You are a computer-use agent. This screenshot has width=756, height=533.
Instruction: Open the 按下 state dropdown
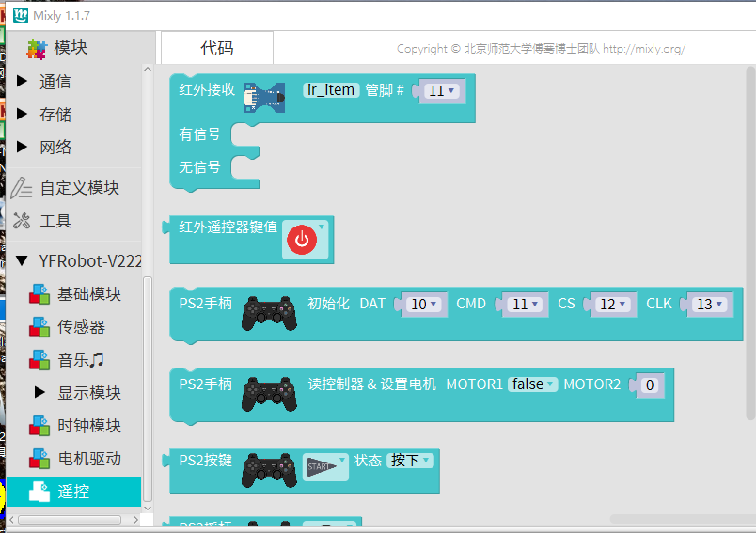[411, 461]
